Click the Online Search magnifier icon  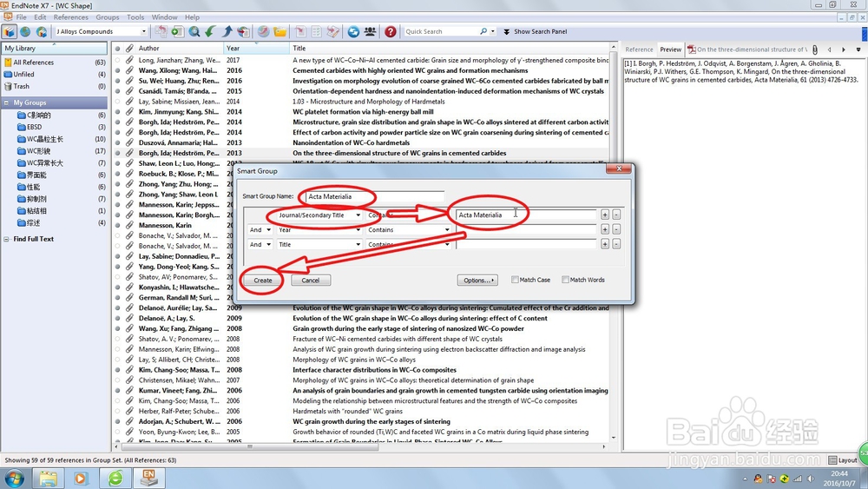194,31
